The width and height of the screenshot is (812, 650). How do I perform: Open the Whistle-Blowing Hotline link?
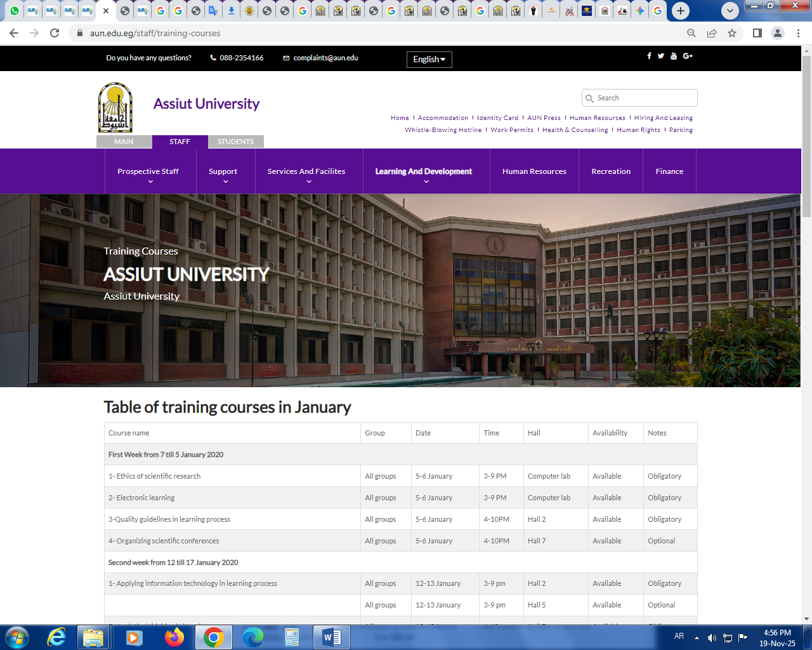coord(443,130)
